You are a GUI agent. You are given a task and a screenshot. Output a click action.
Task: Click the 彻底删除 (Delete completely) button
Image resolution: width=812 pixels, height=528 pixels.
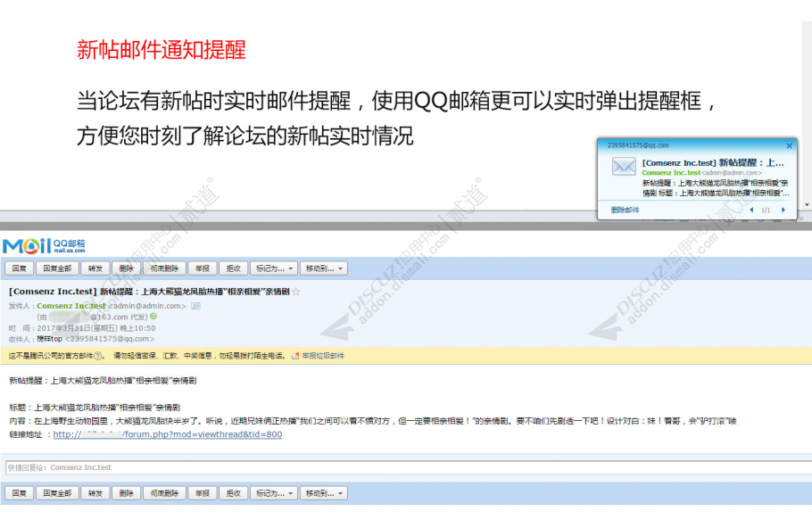click(163, 268)
